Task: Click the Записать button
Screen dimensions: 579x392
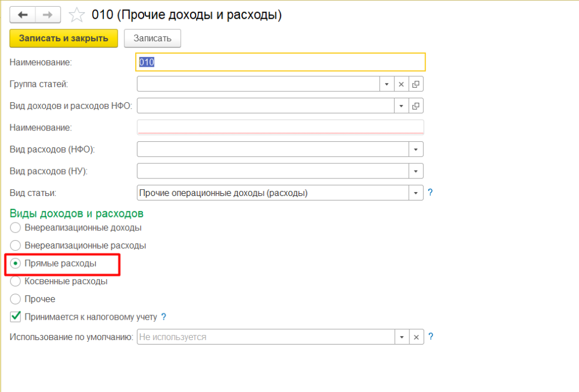Action: pyautogui.click(x=152, y=38)
